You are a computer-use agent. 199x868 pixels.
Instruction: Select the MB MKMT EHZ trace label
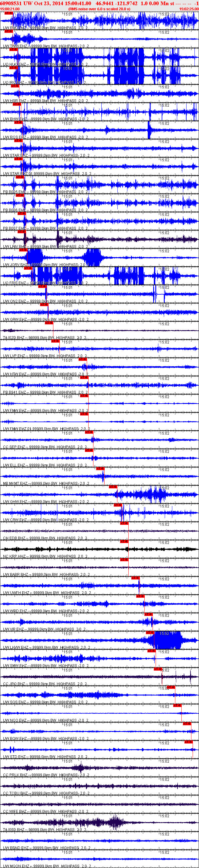pos(46,484)
